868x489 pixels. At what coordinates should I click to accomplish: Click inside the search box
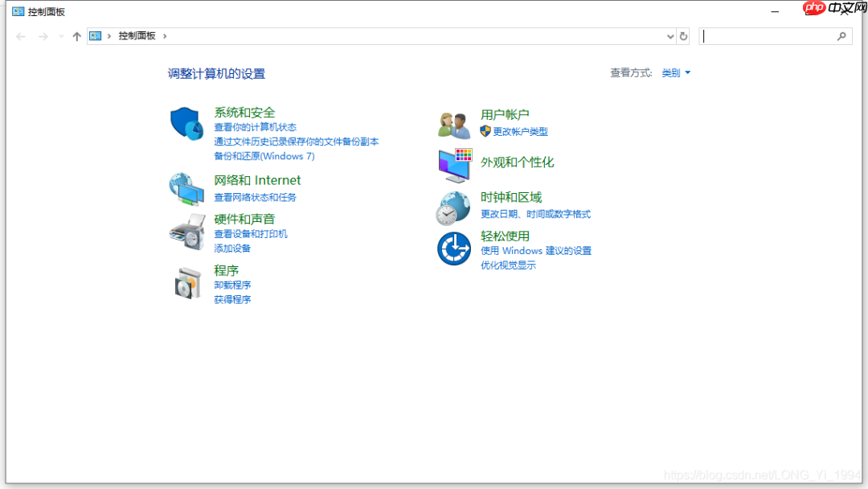click(x=772, y=36)
